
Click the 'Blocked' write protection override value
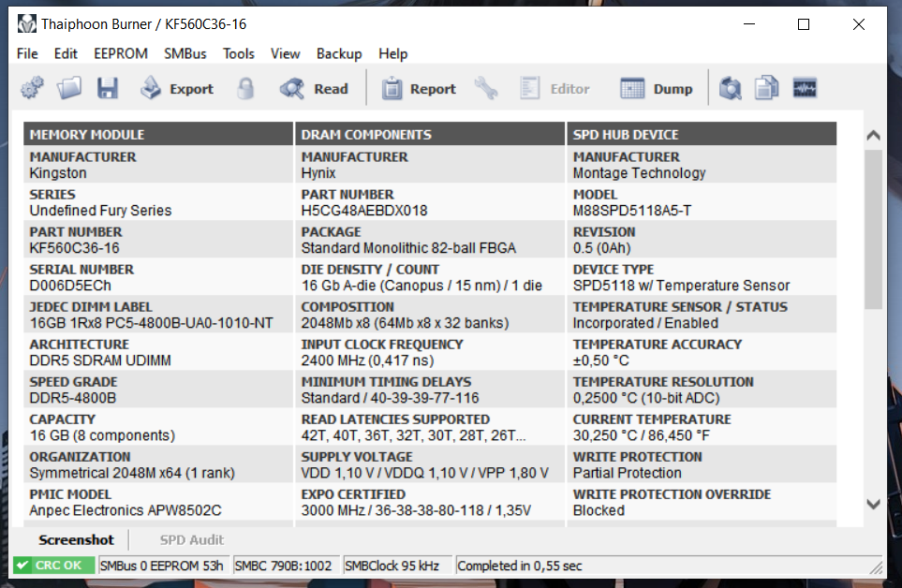pos(599,510)
